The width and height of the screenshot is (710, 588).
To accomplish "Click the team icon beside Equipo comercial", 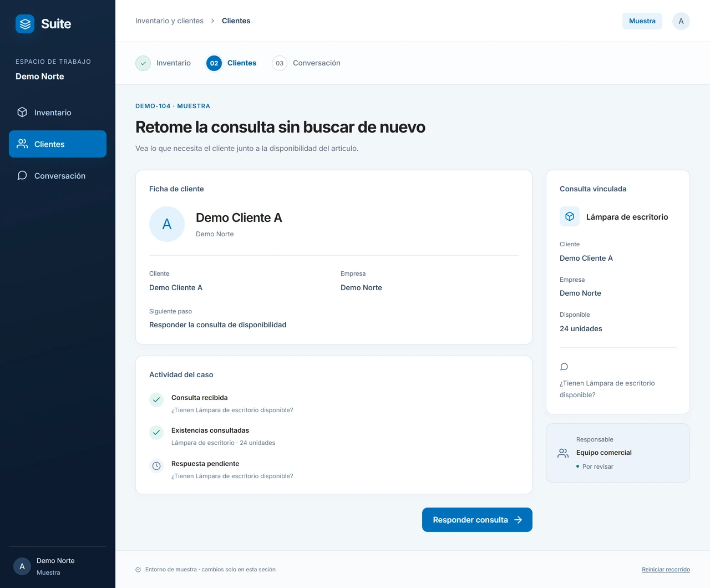I will tap(563, 453).
